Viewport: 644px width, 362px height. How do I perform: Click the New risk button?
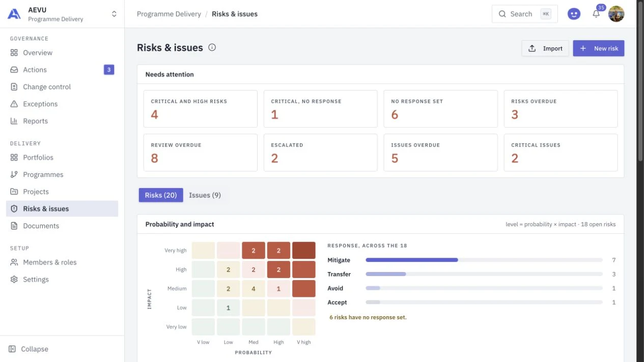coord(599,48)
